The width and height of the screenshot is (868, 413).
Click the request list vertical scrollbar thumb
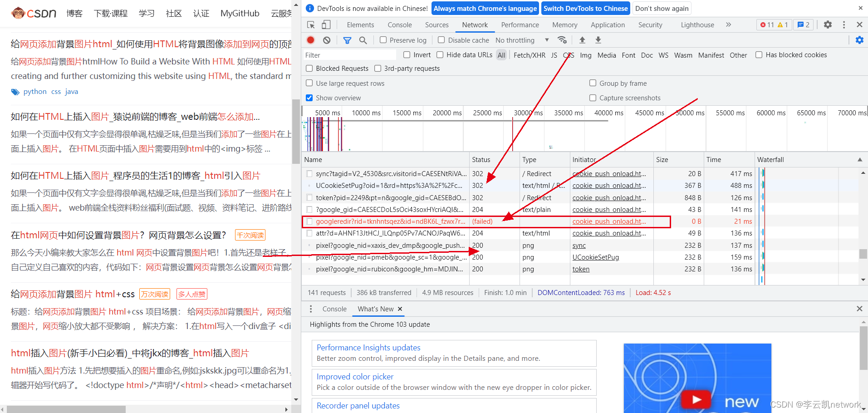863,254
